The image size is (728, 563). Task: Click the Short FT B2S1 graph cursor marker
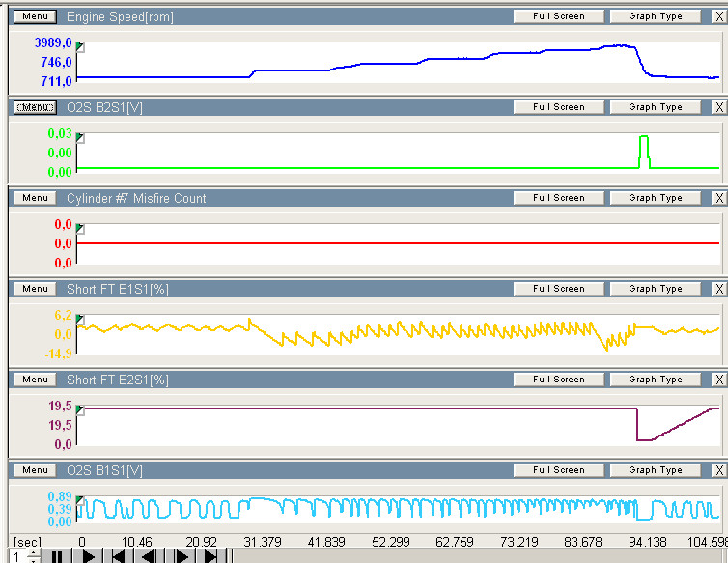(x=80, y=410)
